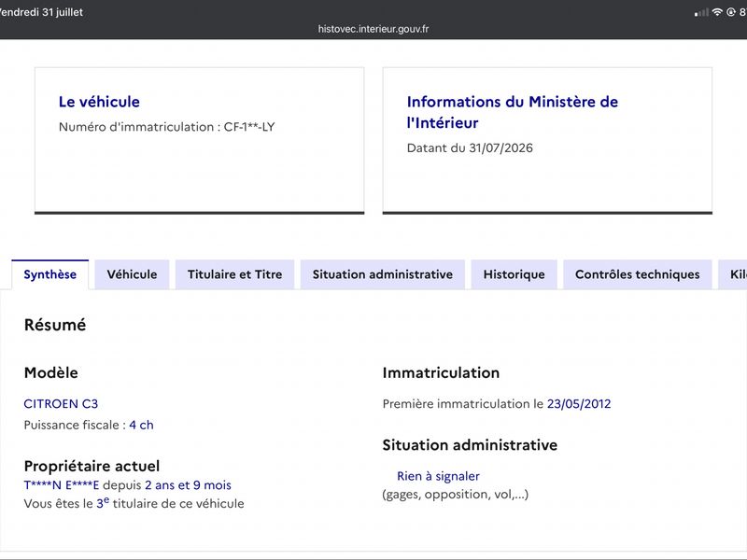Switch to the Véhicule tab
The width and height of the screenshot is (747, 560).
point(132,274)
